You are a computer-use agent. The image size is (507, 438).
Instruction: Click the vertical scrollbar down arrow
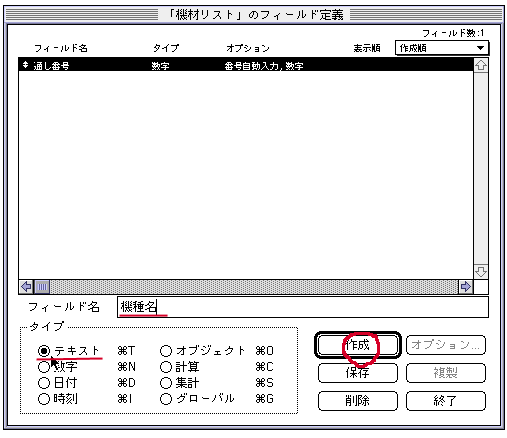[480, 272]
